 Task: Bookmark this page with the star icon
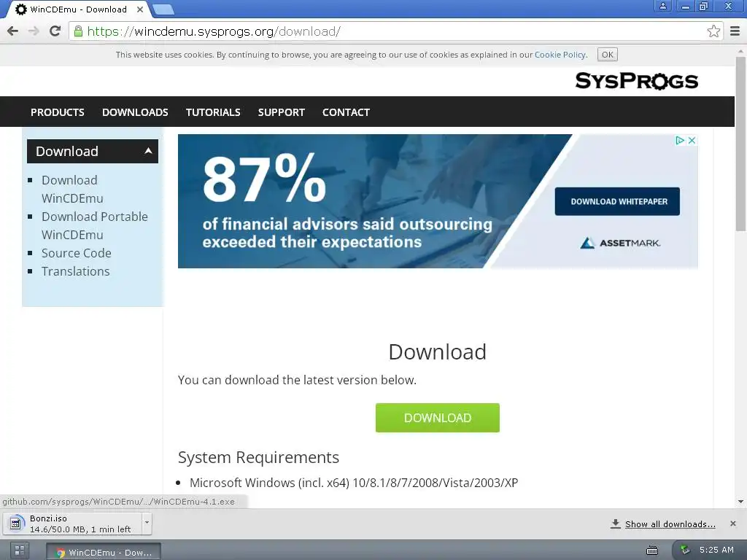coord(713,31)
